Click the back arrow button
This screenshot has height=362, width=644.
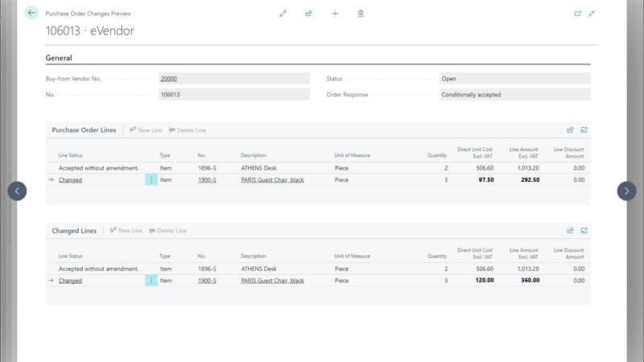(x=31, y=13)
